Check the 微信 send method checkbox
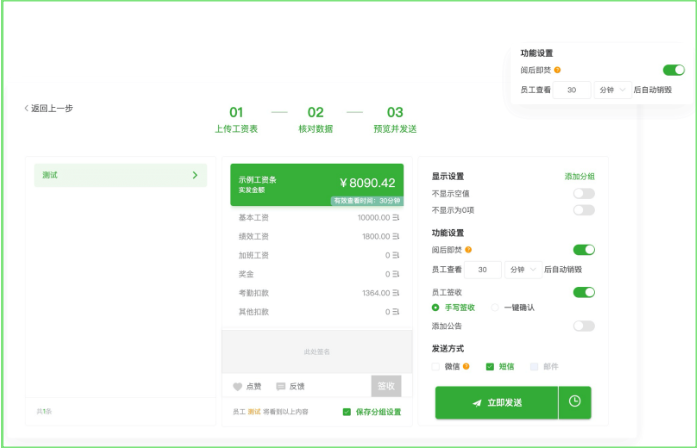The width and height of the screenshot is (697, 448). tap(436, 367)
